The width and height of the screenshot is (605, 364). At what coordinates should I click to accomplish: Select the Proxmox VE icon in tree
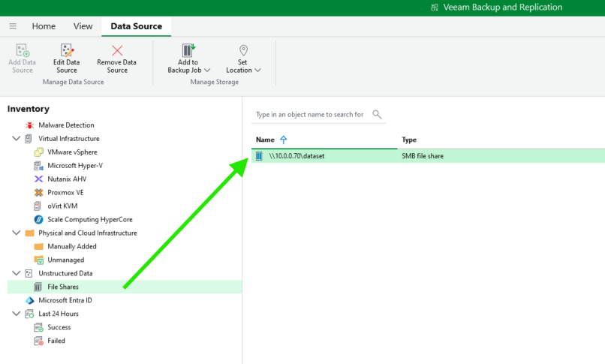pyautogui.click(x=39, y=193)
